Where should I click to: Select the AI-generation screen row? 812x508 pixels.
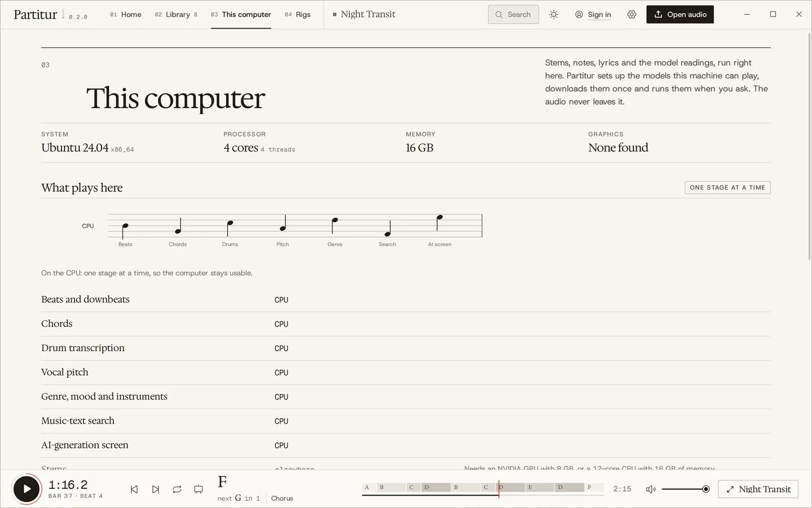click(406, 445)
